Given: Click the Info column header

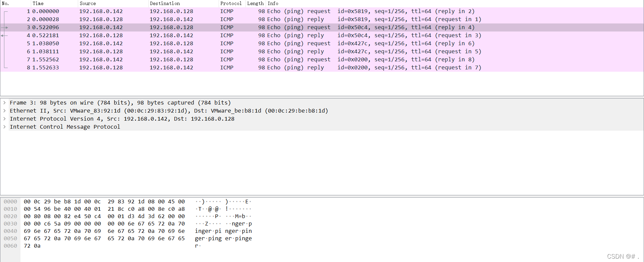Looking at the screenshot, I should [455, 3].
